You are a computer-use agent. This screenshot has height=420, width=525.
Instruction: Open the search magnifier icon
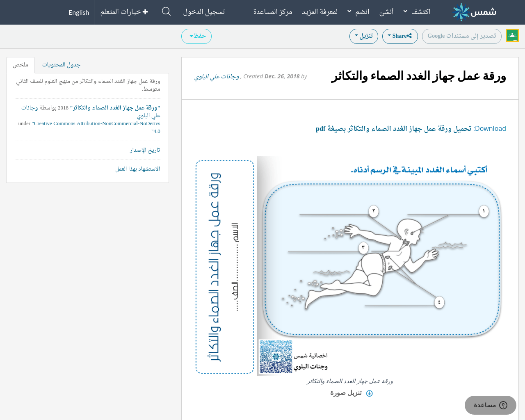coord(166,11)
